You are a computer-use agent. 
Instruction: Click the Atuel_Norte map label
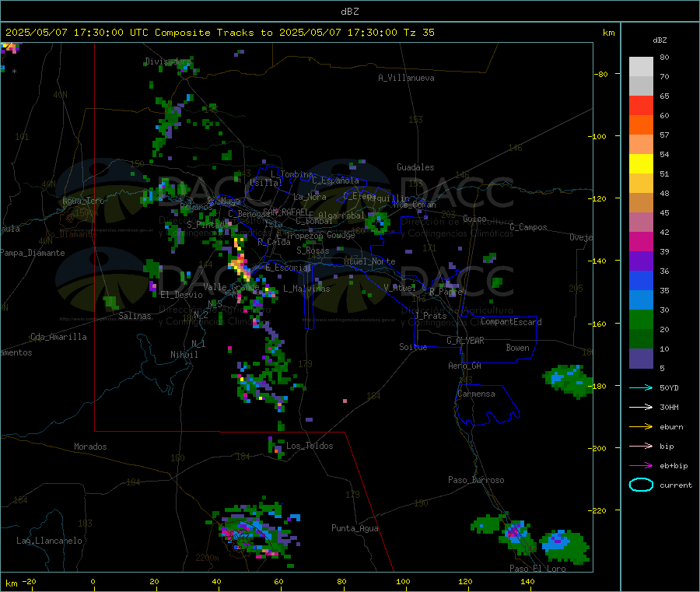pyautogui.click(x=369, y=261)
